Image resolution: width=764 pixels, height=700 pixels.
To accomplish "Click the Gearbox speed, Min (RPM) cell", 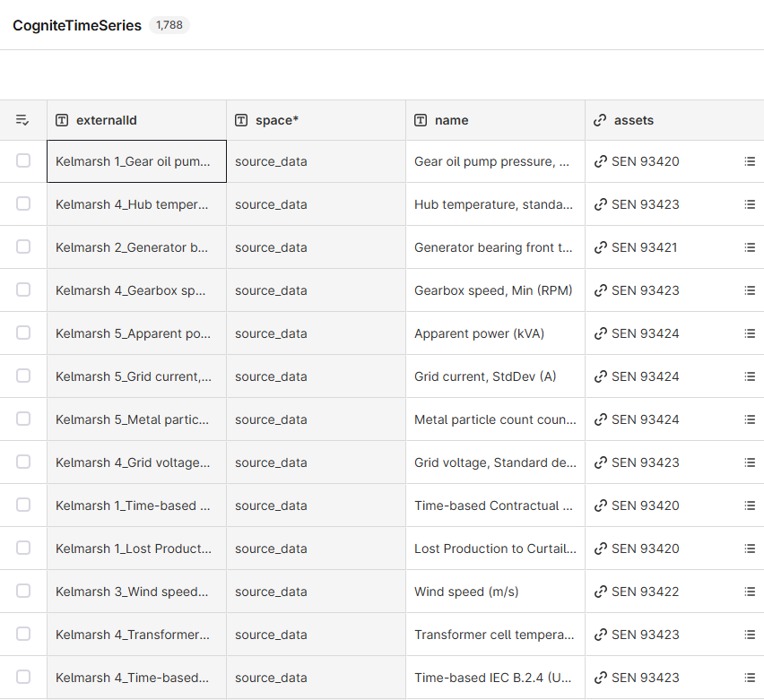I will pyautogui.click(x=495, y=290).
